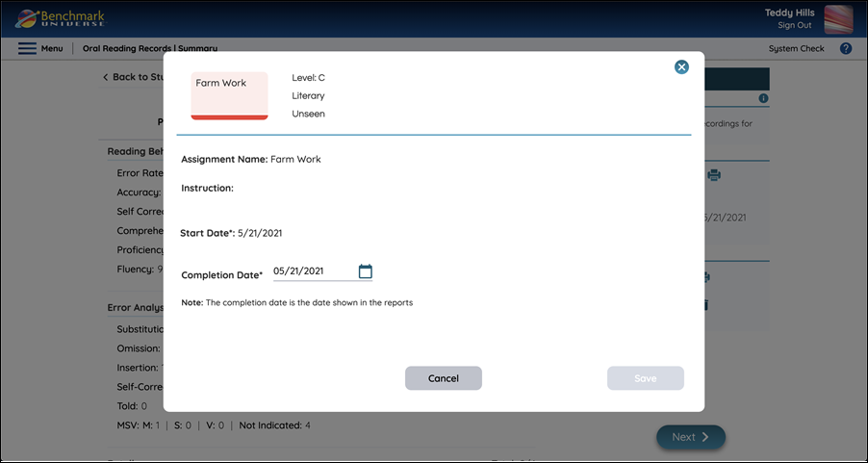Cancel the assignment edit
Viewport: 868px width, 463px height.
click(x=444, y=378)
